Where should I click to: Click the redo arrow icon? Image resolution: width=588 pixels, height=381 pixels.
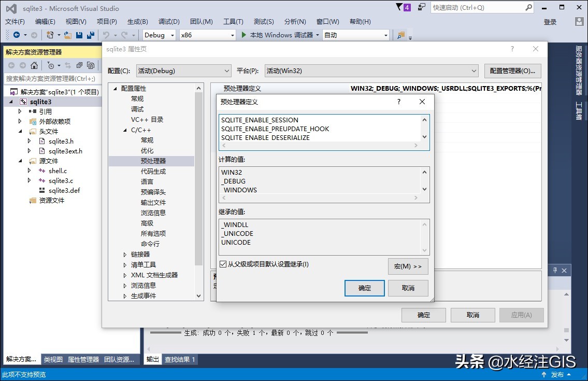(124, 35)
